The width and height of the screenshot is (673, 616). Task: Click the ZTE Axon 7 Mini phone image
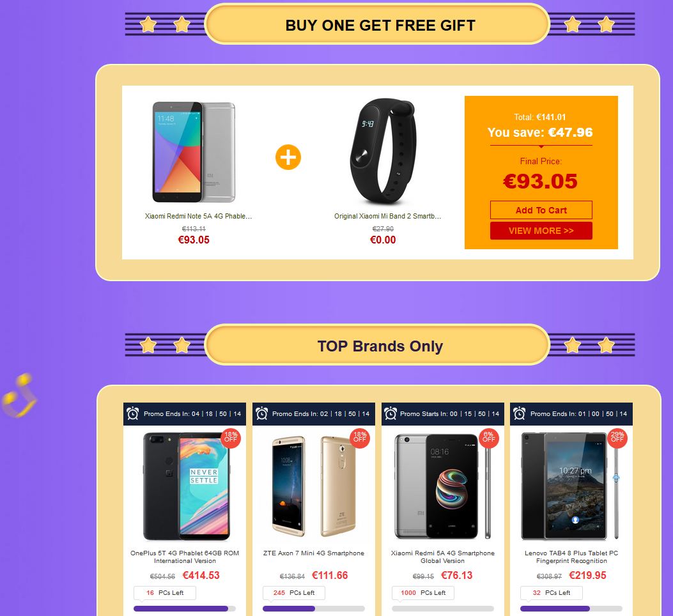tap(314, 486)
